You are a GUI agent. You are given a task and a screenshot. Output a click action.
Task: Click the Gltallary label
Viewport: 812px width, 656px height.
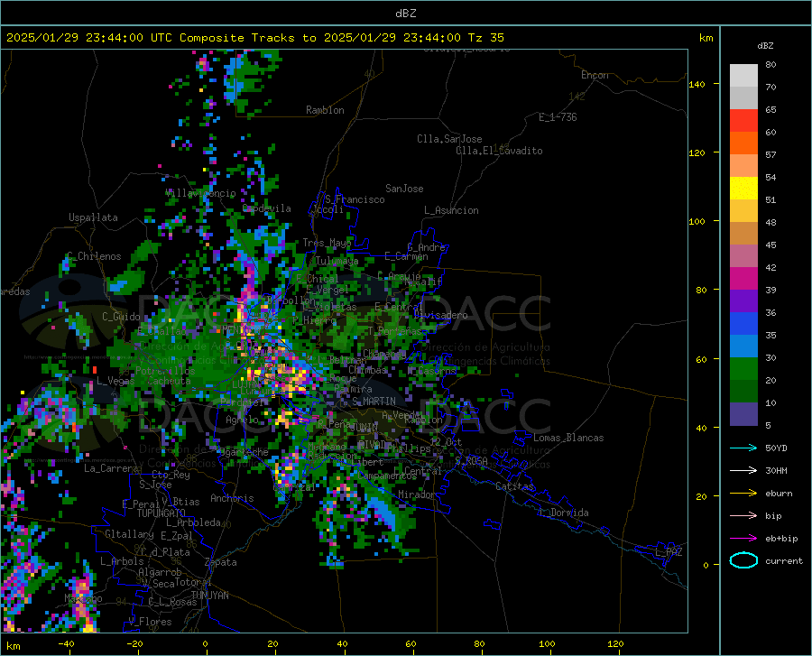(129, 534)
